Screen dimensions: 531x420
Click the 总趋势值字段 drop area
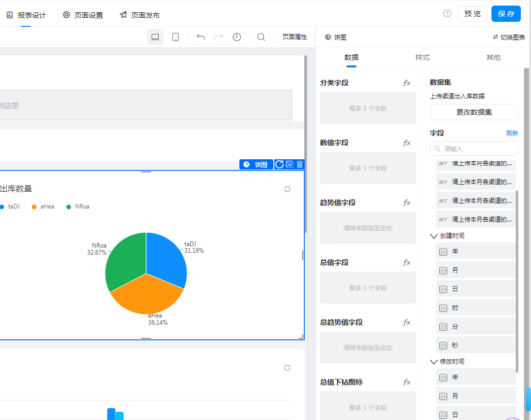point(368,348)
